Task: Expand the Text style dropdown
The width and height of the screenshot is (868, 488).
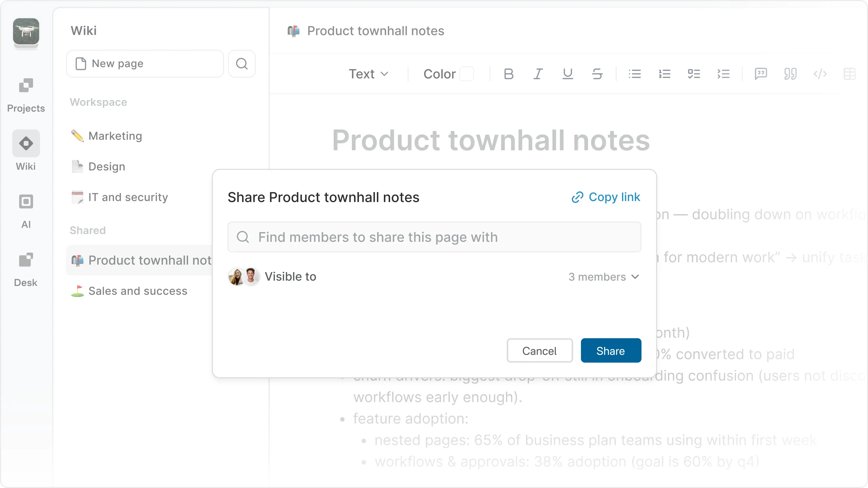Action: click(x=369, y=74)
